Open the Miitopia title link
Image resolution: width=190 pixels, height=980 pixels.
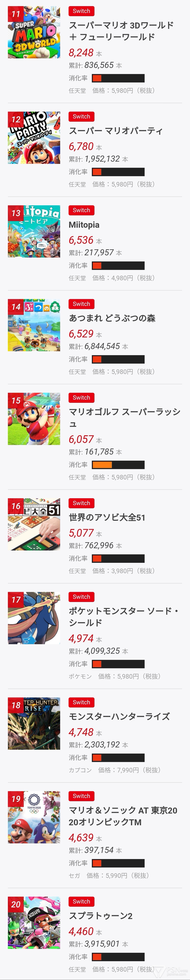click(84, 225)
